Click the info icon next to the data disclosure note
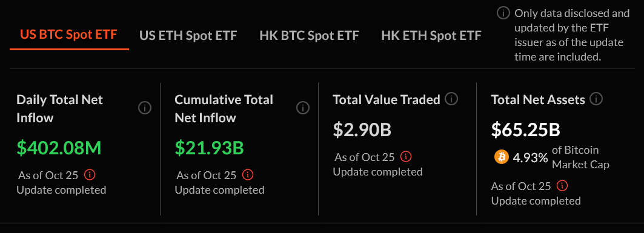Image resolution: width=644 pixels, height=233 pixels. point(503,13)
